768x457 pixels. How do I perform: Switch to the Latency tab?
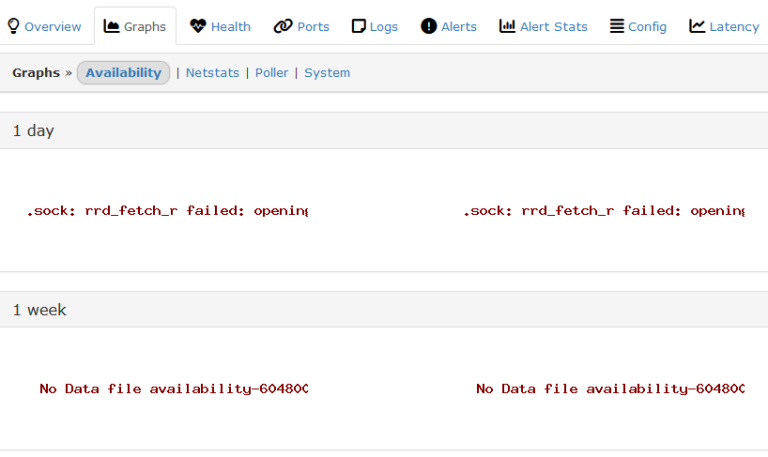724,27
